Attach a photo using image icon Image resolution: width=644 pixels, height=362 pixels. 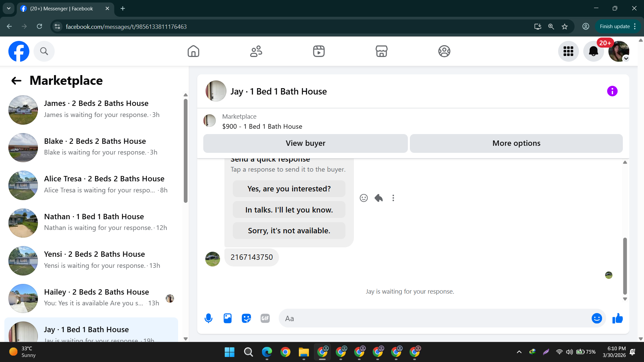[x=227, y=318]
